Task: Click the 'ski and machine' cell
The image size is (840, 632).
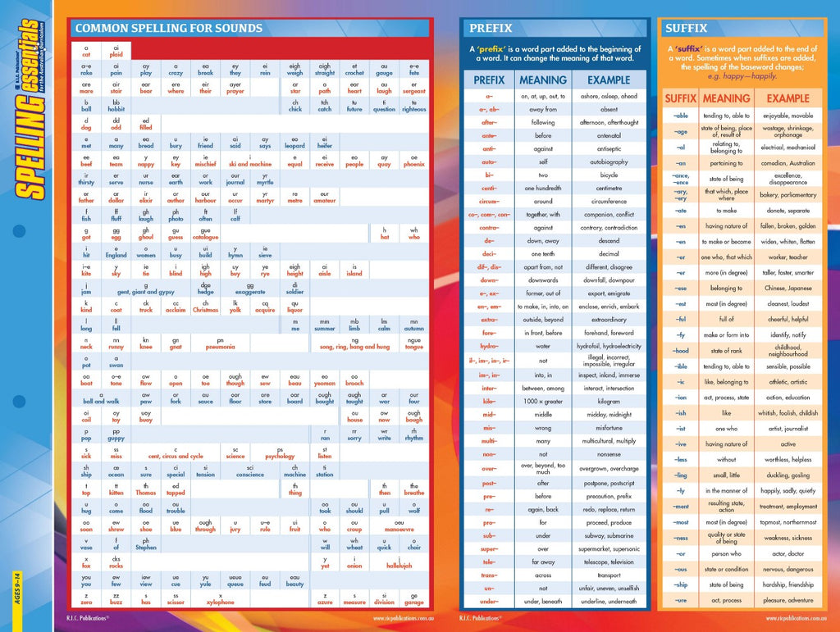Action: (x=250, y=164)
